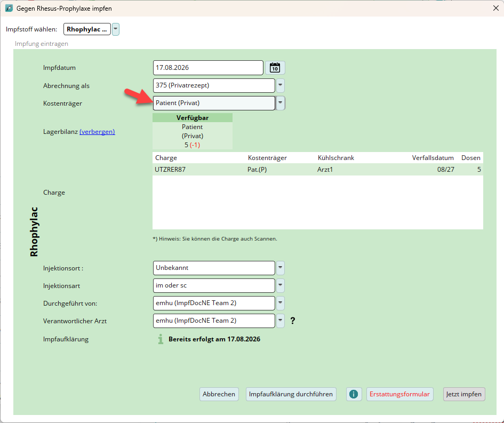Screen dimensions: 504x423
Task: Click the 375 (Privatrezept) combo box
Action: click(x=214, y=85)
